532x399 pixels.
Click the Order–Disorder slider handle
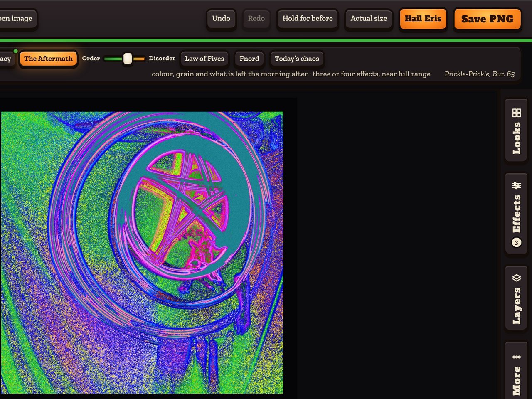[128, 59]
